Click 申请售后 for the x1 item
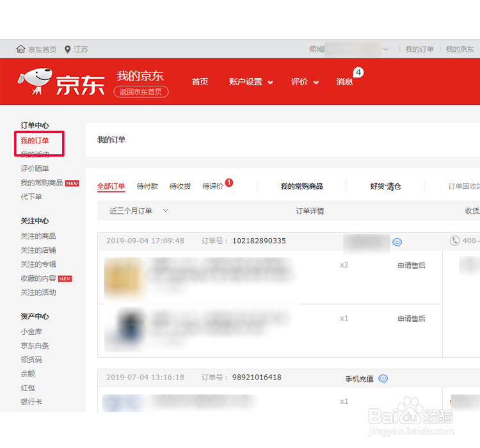This screenshot has width=480, height=448. pos(412,319)
